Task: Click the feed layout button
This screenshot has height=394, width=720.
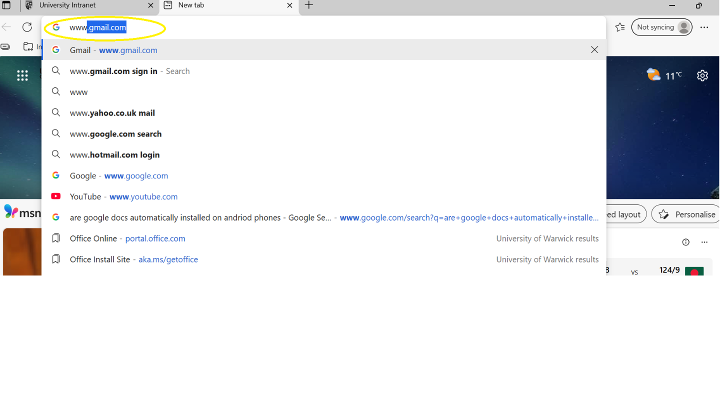Action: (x=626, y=214)
